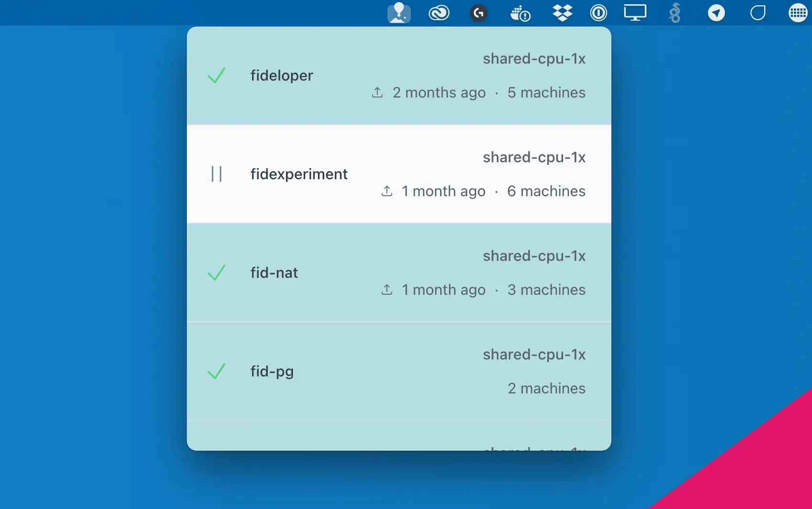
Task: Open the display monitor menu bar icon
Action: [635, 13]
